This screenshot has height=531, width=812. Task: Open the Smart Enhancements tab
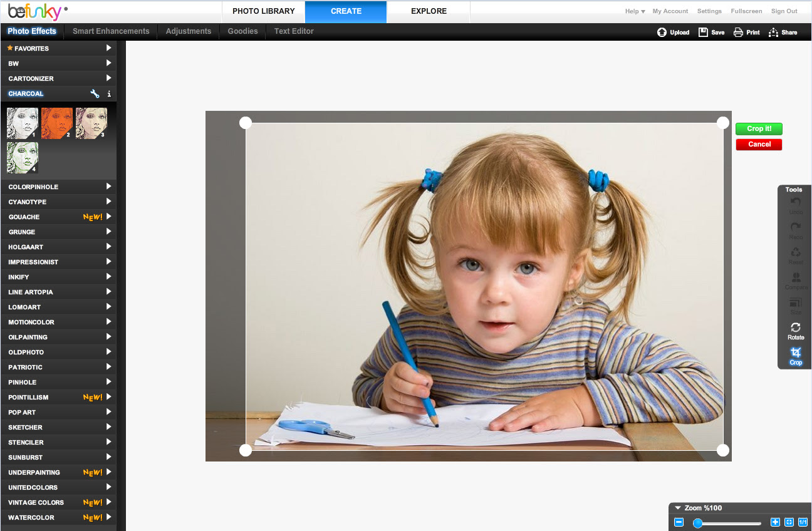(111, 31)
